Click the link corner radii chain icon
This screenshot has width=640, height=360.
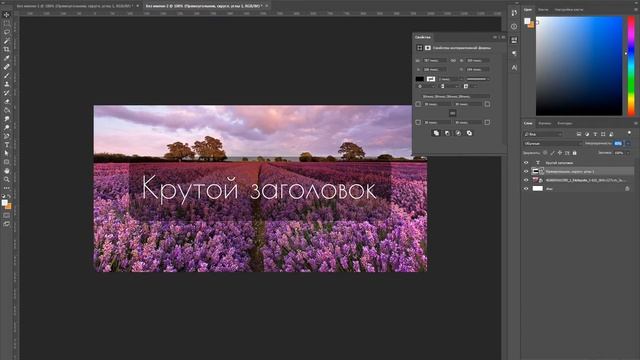(x=452, y=113)
